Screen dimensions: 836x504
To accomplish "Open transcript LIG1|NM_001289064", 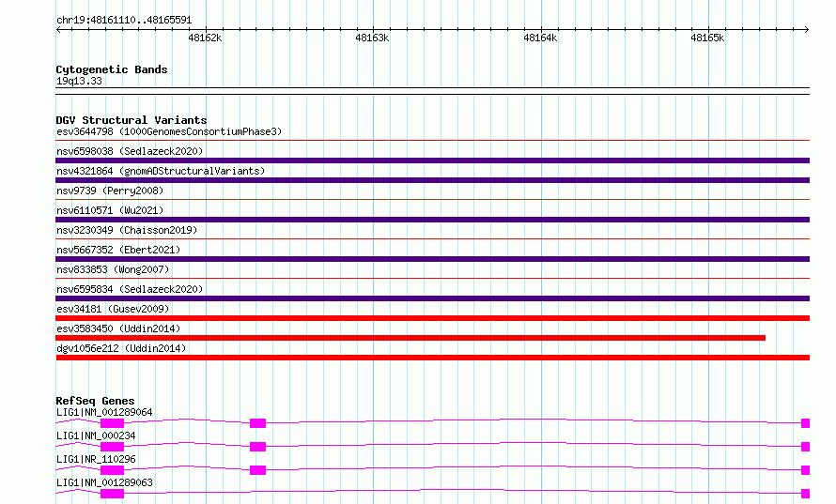I will [104, 412].
